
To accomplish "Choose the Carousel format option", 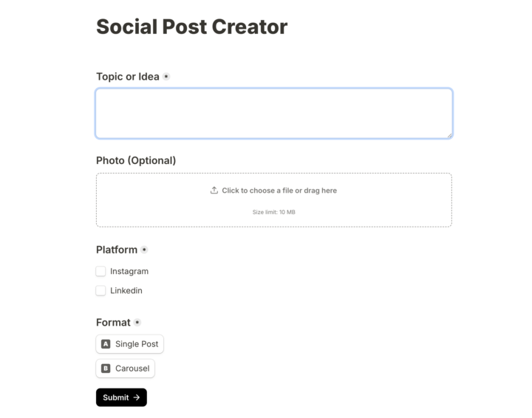I will click(125, 369).
